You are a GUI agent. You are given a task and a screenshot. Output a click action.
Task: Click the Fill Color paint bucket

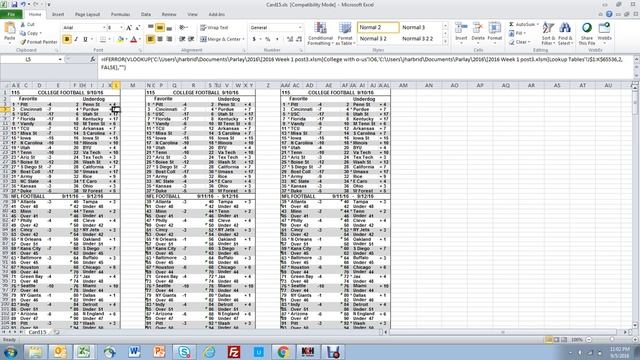[120, 39]
